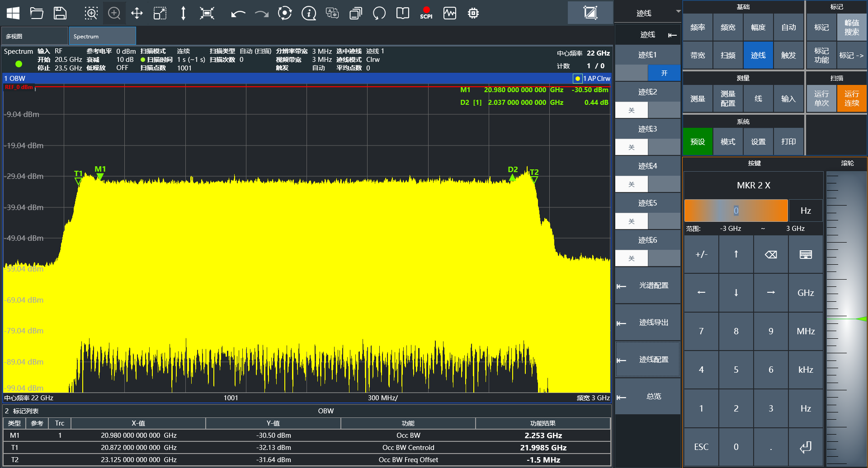Expand 迹线导出 submenu
The image size is (868, 468).
647,323
